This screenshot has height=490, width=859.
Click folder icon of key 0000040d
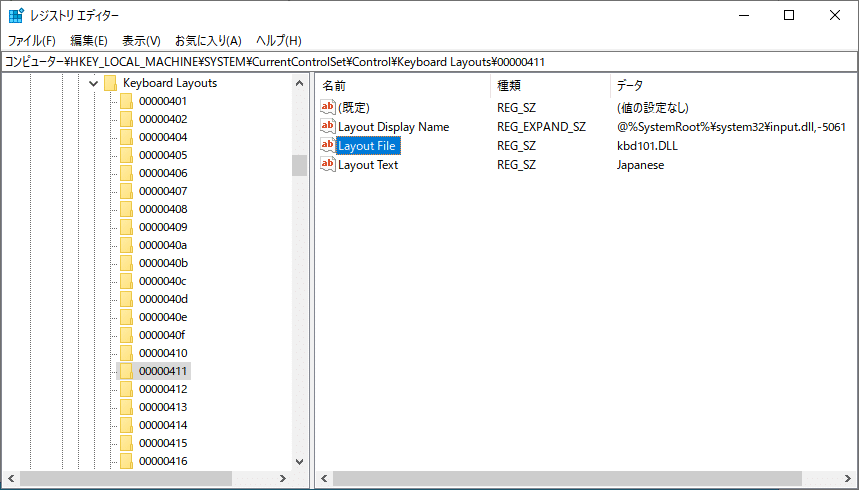127,299
